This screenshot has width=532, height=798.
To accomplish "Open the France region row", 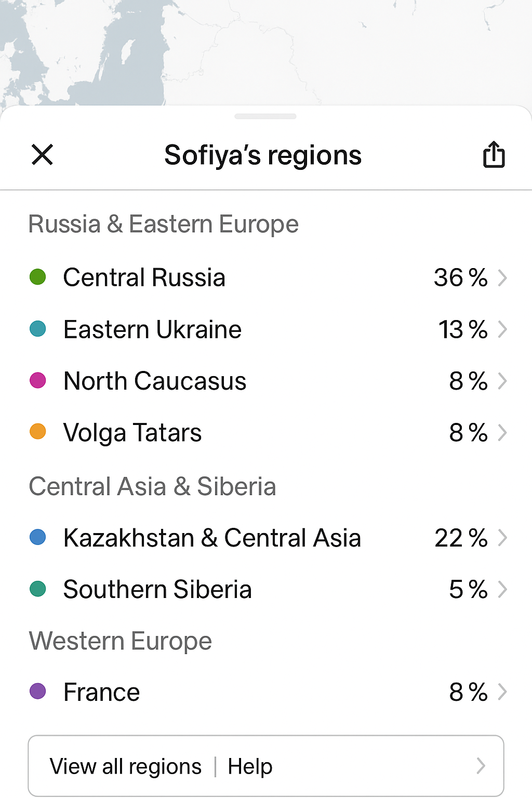I will pos(102,693).
